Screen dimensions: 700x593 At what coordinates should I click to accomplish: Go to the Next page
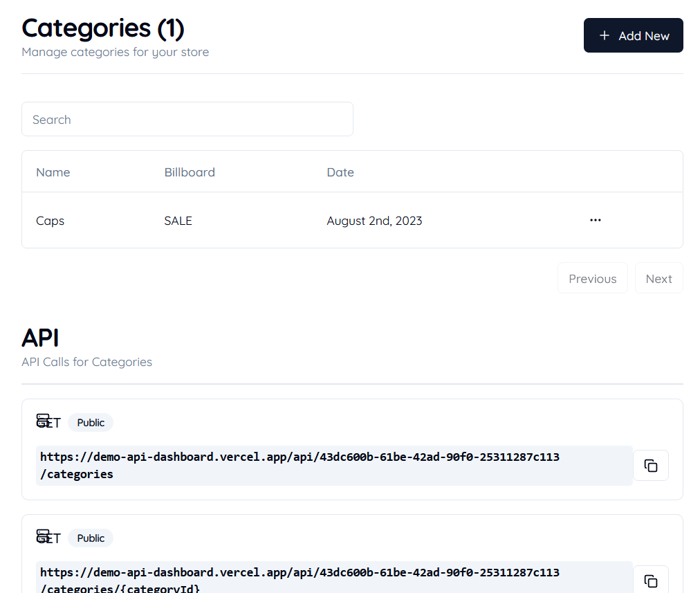click(x=658, y=278)
